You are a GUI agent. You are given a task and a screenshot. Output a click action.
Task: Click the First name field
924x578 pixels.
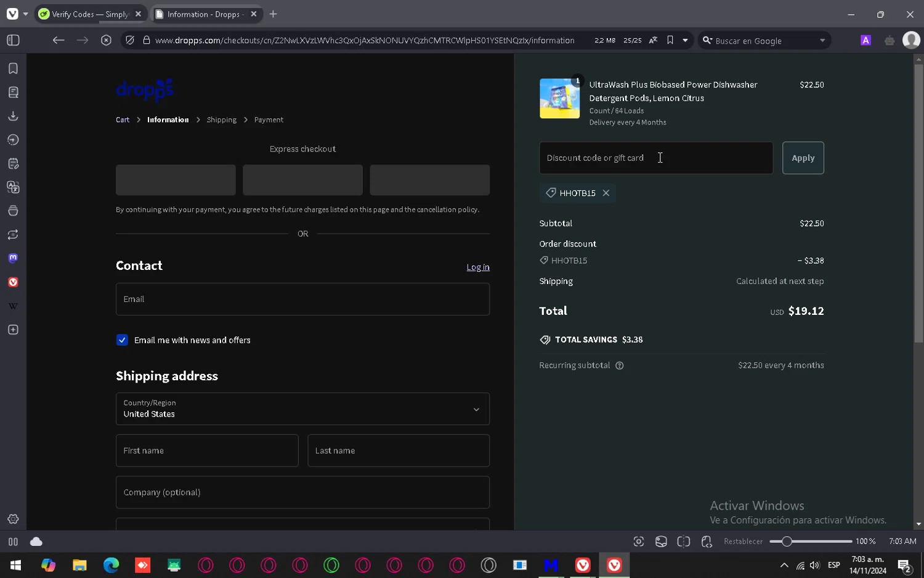[207, 450]
